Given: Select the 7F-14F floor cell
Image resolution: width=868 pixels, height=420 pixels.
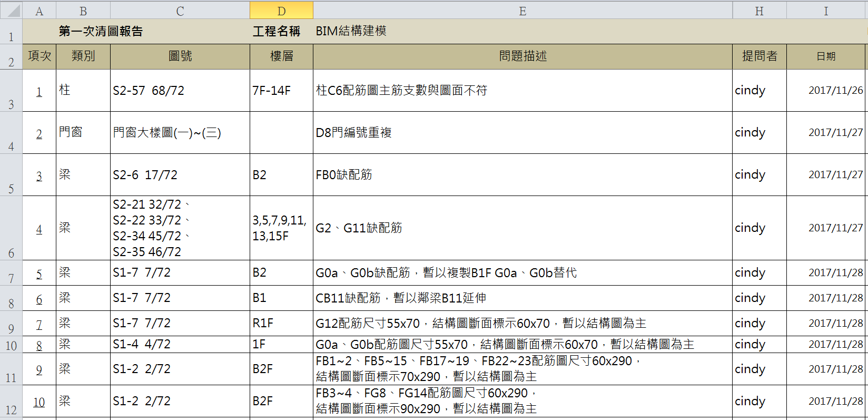Looking at the screenshot, I should [x=281, y=91].
